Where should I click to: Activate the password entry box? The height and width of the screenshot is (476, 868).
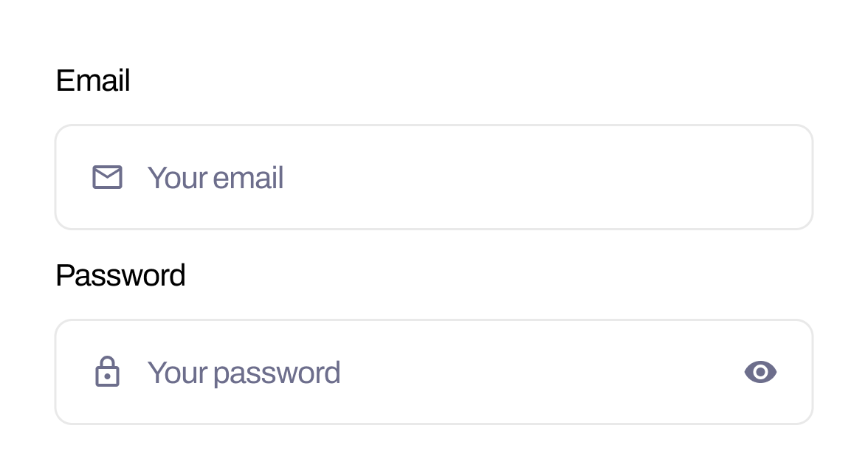(434, 372)
